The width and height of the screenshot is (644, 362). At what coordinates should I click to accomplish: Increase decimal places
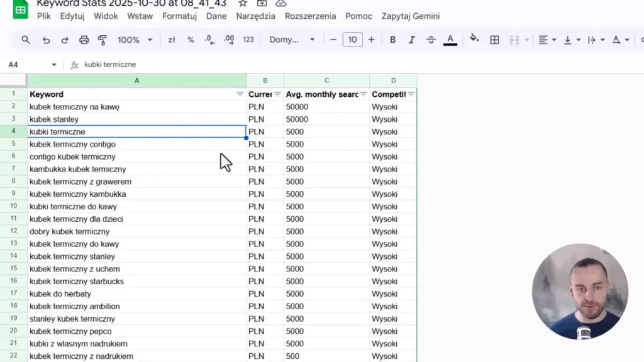(229, 40)
